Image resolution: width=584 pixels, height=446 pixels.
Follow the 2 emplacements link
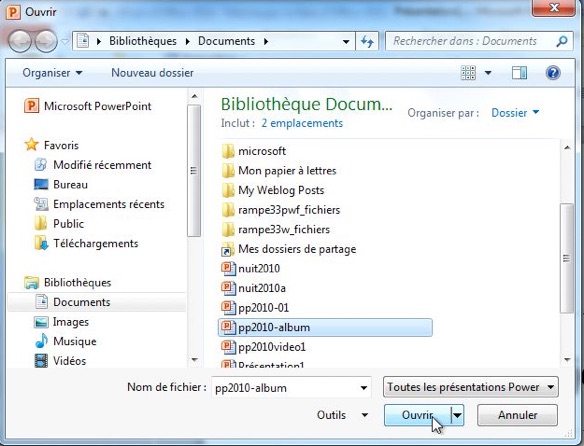click(x=302, y=123)
